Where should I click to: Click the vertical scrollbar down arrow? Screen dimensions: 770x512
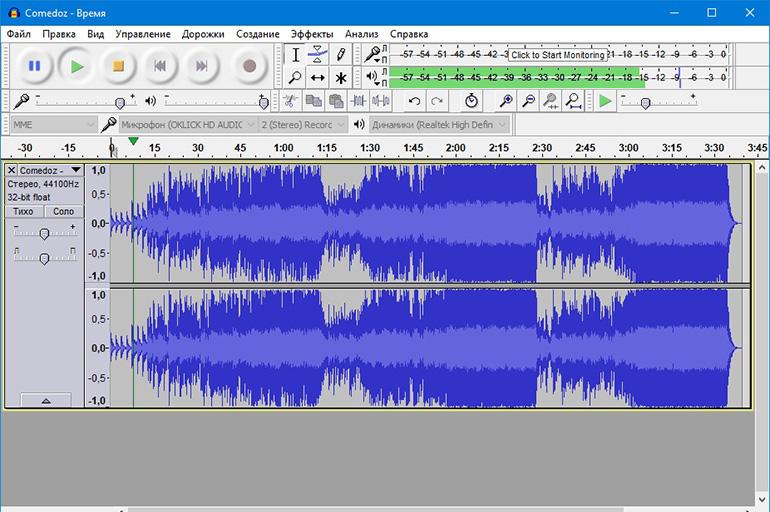tap(762, 499)
